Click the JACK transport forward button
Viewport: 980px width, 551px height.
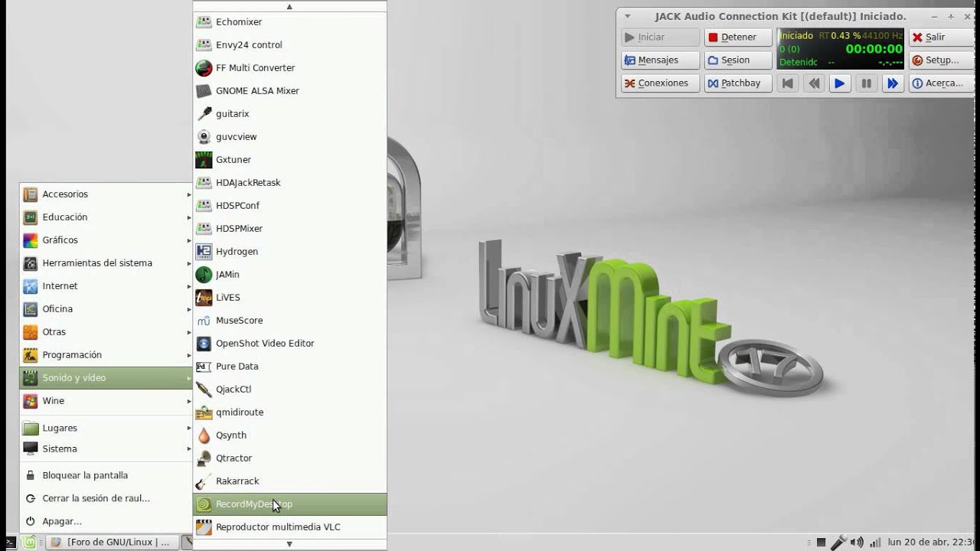tap(892, 83)
